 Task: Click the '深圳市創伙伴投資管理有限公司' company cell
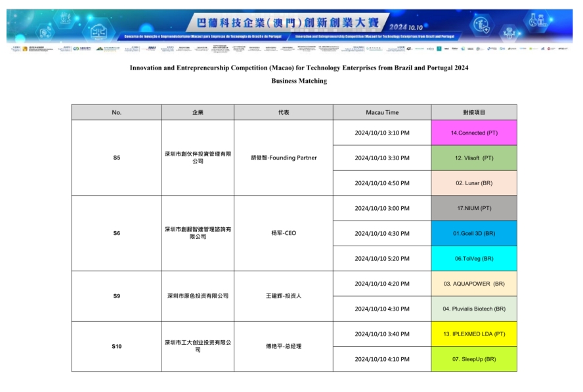(x=198, y=158)
